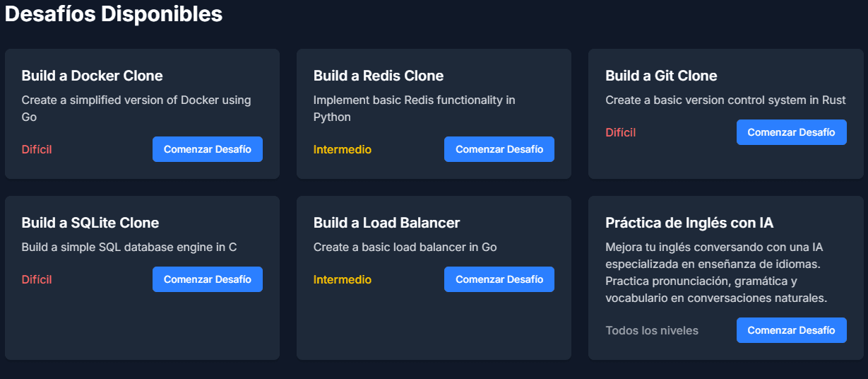Image resolution: width=868 pixels, height=379 pixels.
Task: Select the Build a Docker Clone title
Action: (92, 76)
